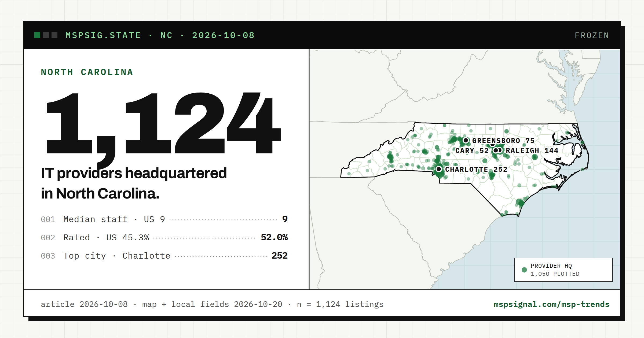Viewport: 644px width, 338px height.
Task: Click the 252 value in Top city row
Action: [x=280, y=256]
